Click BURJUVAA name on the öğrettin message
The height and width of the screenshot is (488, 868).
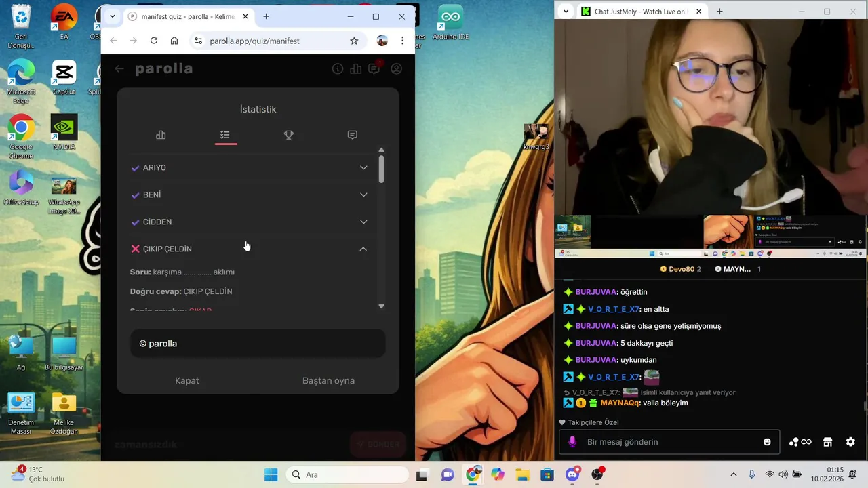coord(596,292)
